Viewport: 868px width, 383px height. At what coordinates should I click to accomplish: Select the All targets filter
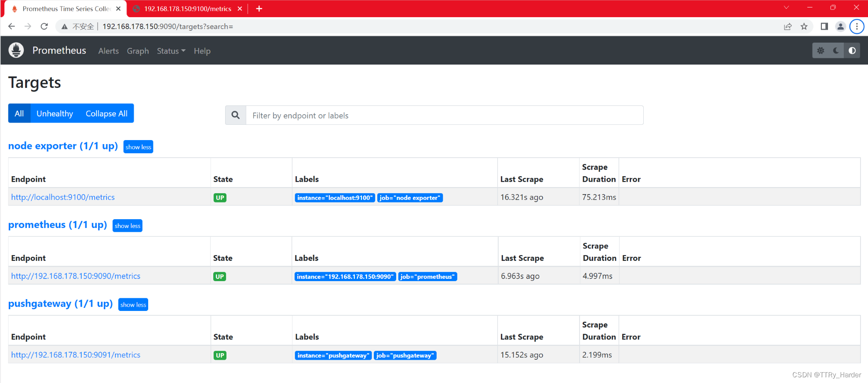[19, 113]
